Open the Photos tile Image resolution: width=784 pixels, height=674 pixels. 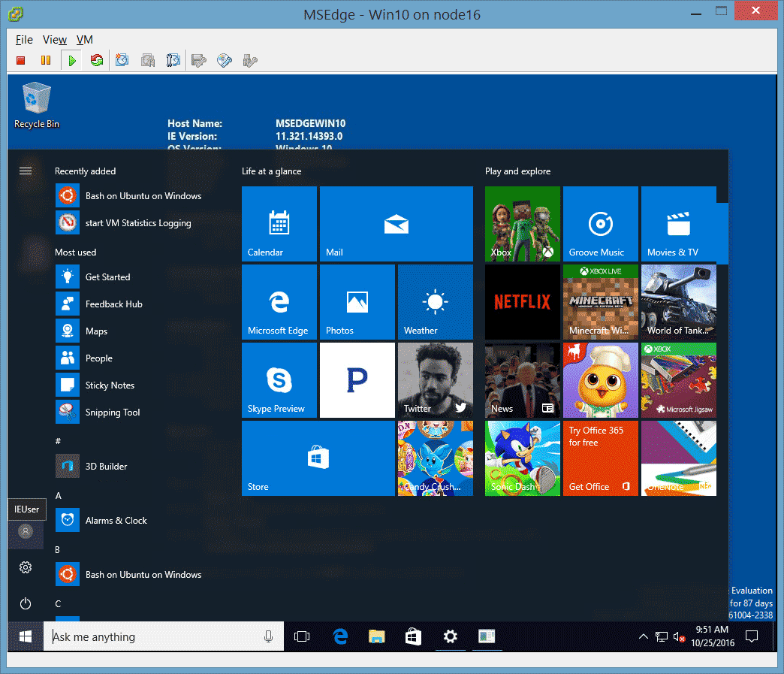[357, 302]
